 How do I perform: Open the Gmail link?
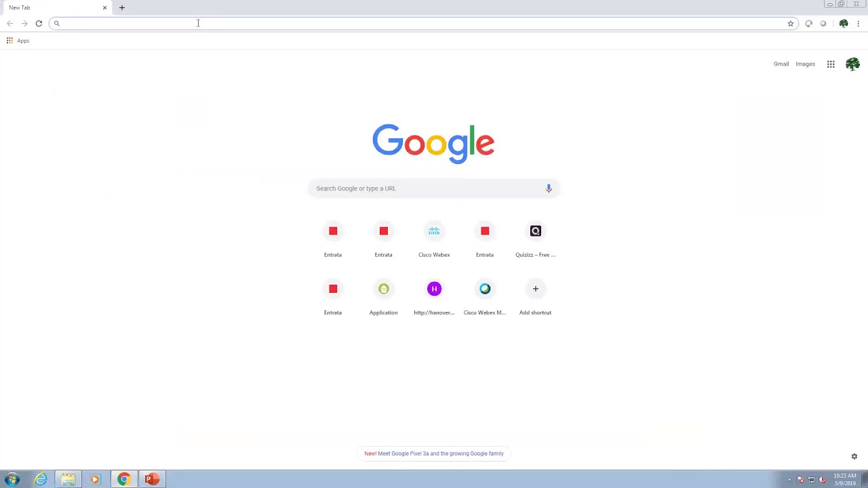click(x=781, y=64)
